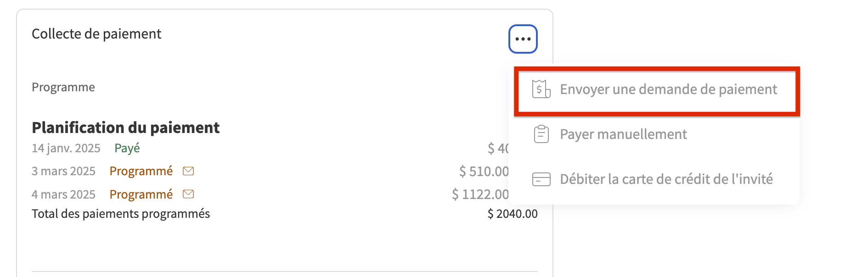Image resolution: width=868 pixels, height=277 pixels.
Task: Click the "Programme" section label
Action: pyautogui.click(x=63, y=87)
